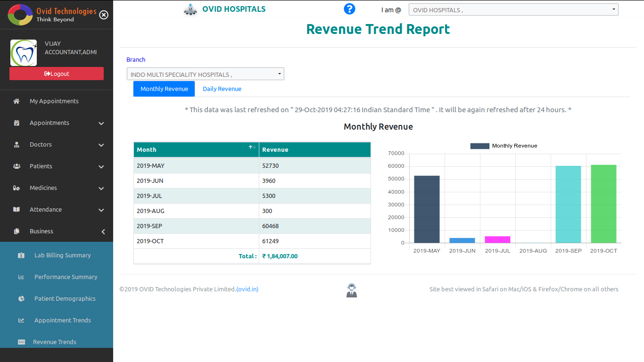Screen dimensions: 644x362
Task: Close sidebar using the X circle icon
Action: coord(104,15)
